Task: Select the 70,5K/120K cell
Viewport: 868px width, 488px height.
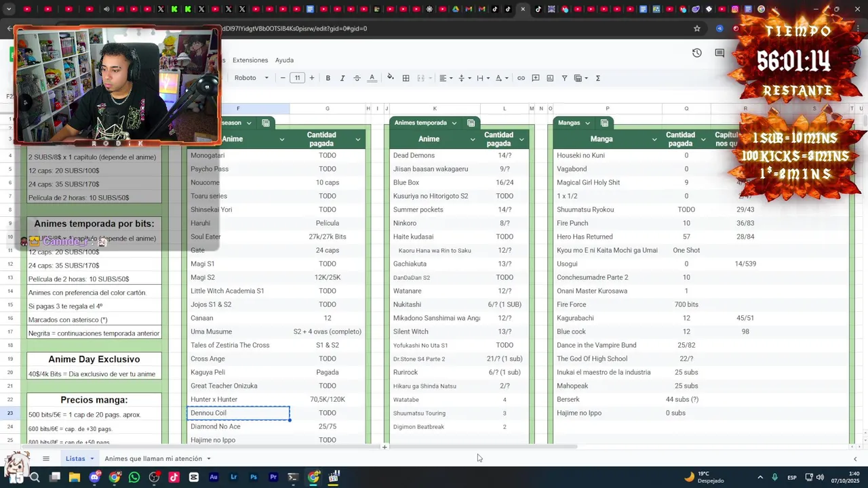Action: point(328,399)
